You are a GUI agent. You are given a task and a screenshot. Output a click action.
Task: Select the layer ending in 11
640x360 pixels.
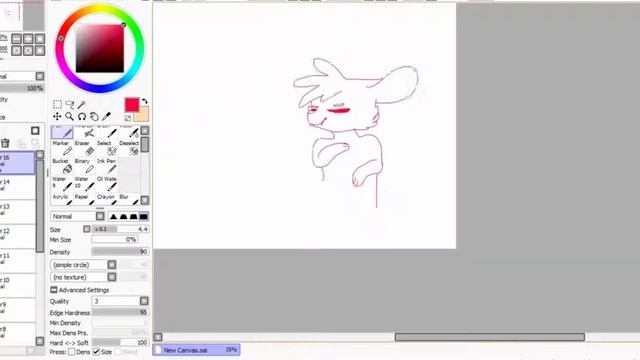point(17,261)
